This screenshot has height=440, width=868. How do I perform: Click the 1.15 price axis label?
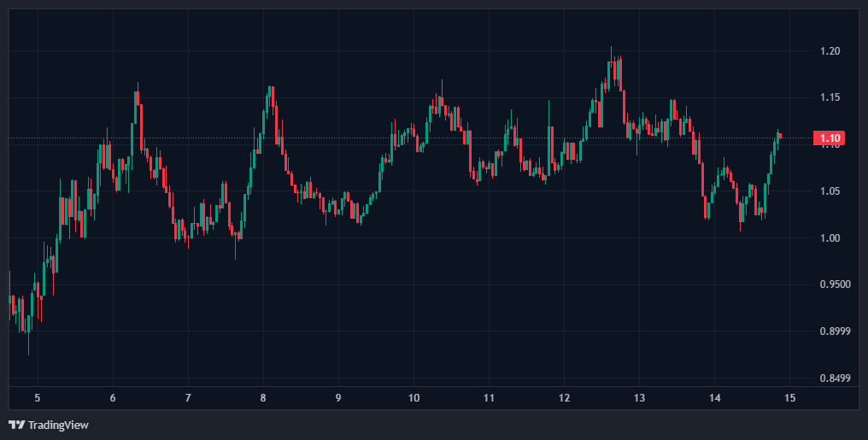pyautogui.click(x=830, y=97)
